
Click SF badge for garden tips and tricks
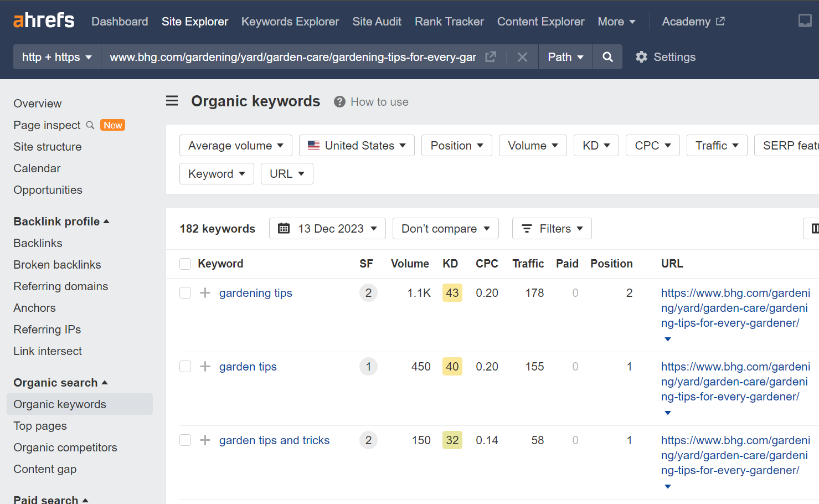tap(368, 440)
